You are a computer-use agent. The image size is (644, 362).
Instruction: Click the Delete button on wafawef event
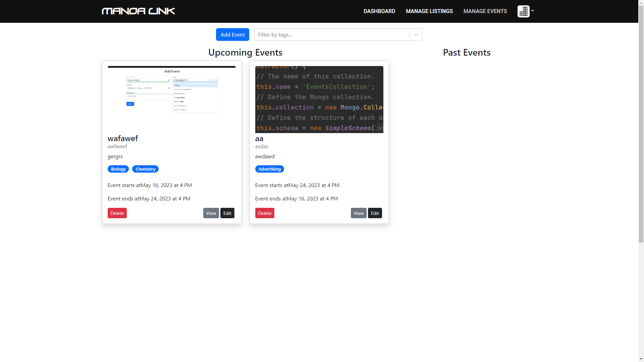(117, 213)
